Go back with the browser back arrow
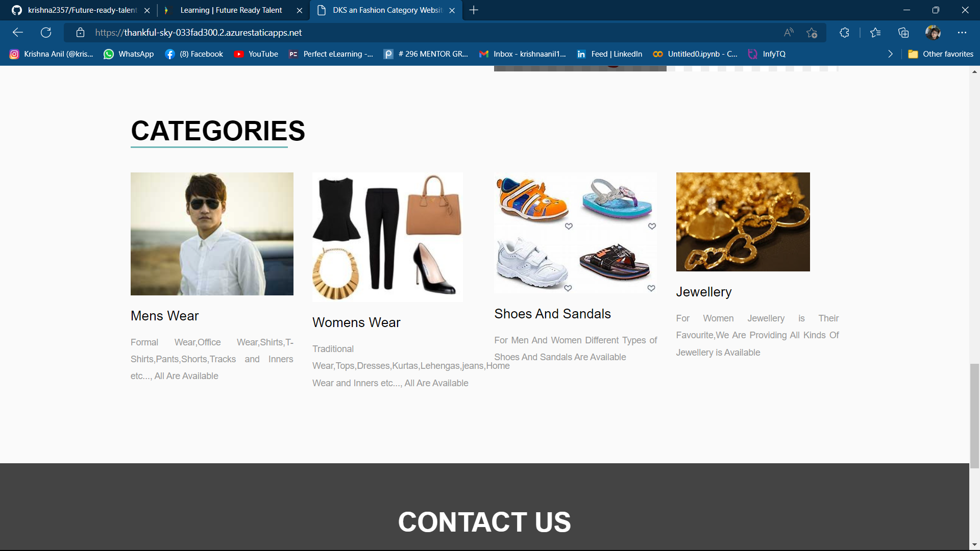980x551 pixels. point(18,33)
